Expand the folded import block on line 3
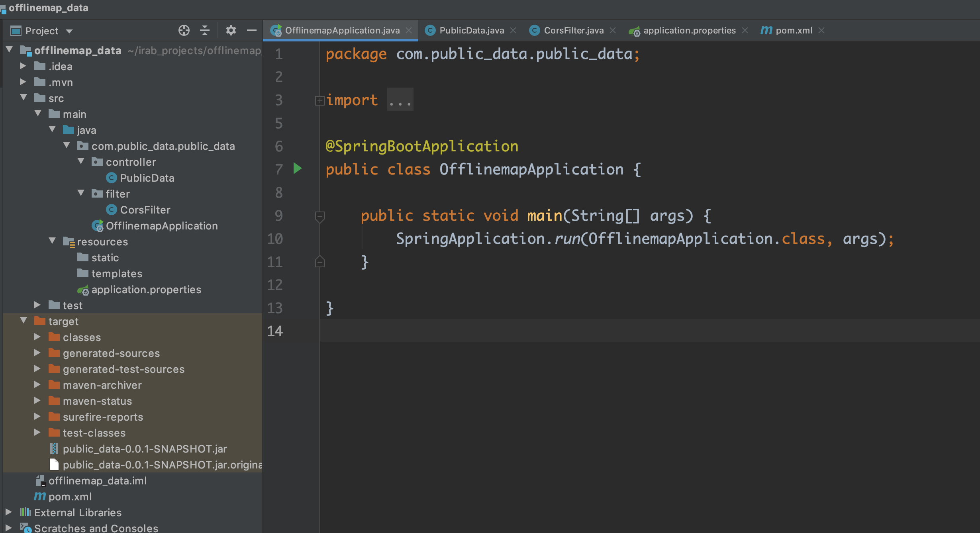980x533 pixels. [x=319, y=100]
